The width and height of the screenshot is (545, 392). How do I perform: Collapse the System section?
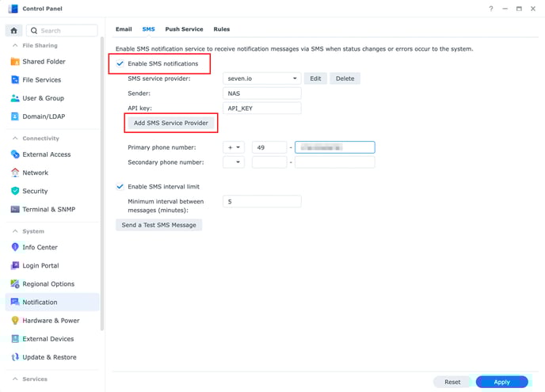[15, 231]
